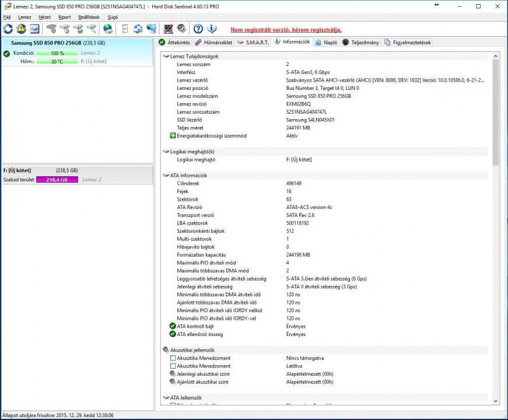This screenshot has width=508, height=420.
Task: Click the document report toolbar icon
Action: click(125, 29)
